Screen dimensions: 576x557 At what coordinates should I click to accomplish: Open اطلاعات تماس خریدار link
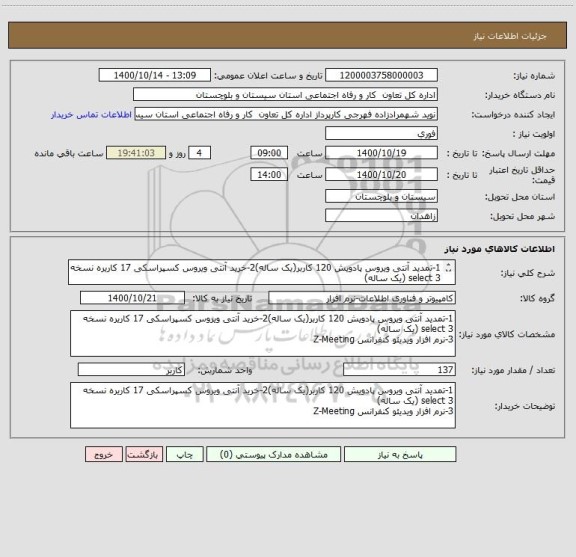tap(91, 115)
